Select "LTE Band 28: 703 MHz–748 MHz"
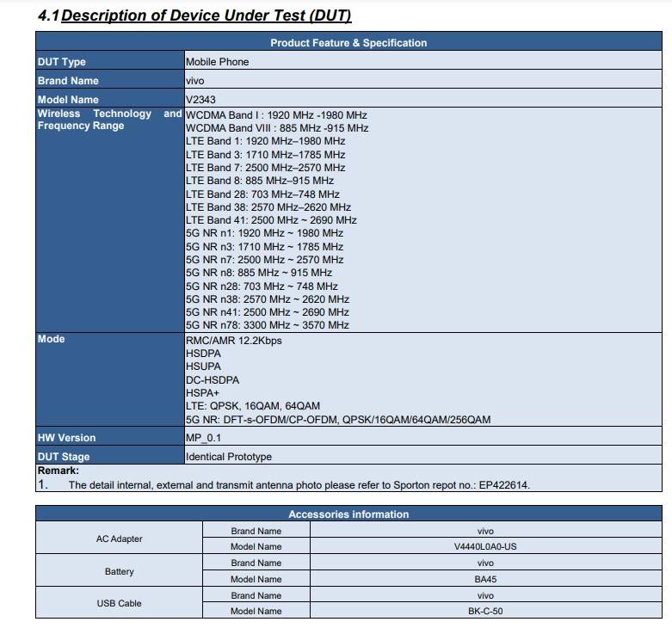Viewport: 672px width, 628px height. click(262, 194)
